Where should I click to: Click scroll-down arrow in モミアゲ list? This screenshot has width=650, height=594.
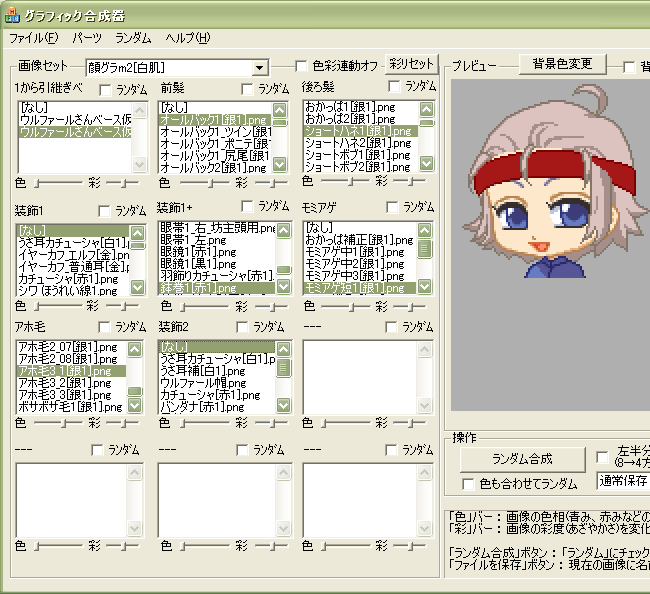pos(424,286)
